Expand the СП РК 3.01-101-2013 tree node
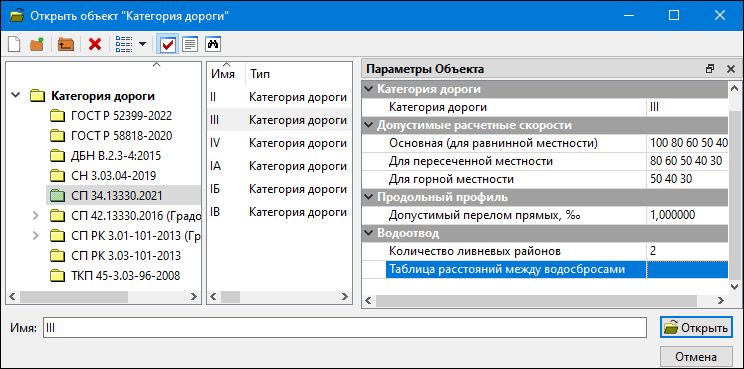This screenshot has width=744, height=369. coord(36,236)
